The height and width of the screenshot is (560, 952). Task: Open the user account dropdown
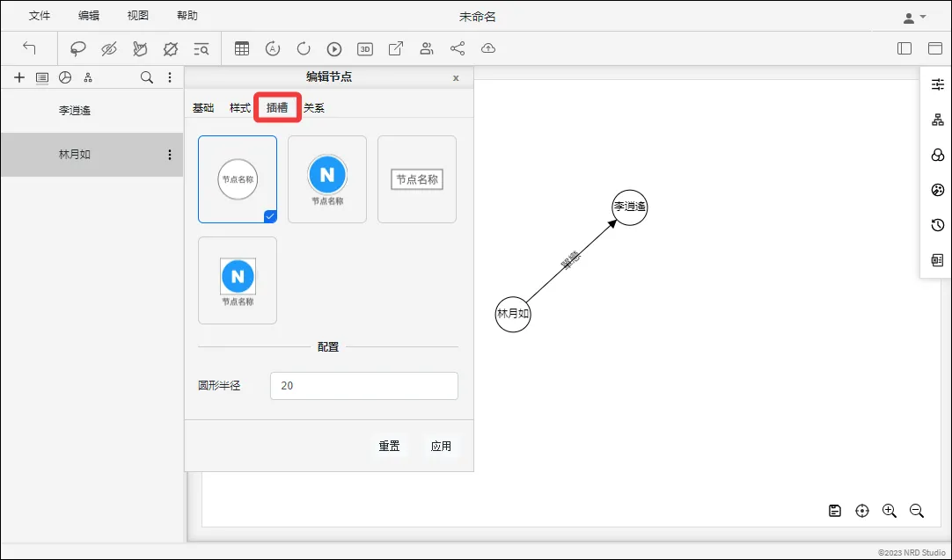914,18
